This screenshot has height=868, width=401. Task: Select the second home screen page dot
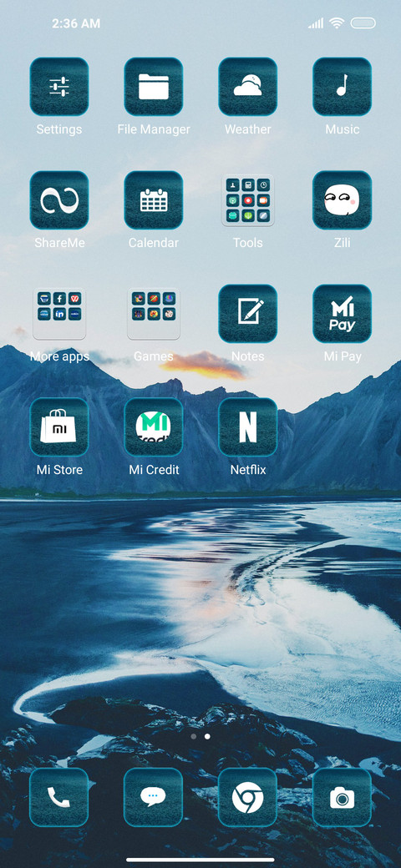(x=207, y=736)
